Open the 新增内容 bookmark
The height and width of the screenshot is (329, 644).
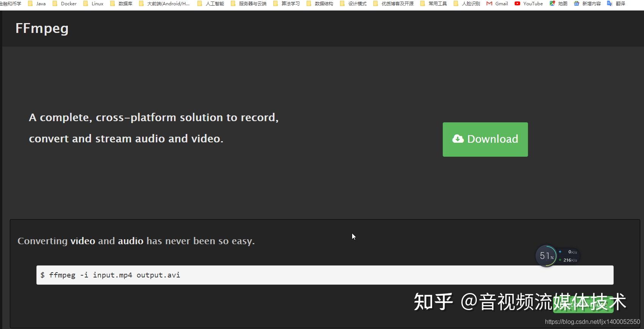[587, 3]
